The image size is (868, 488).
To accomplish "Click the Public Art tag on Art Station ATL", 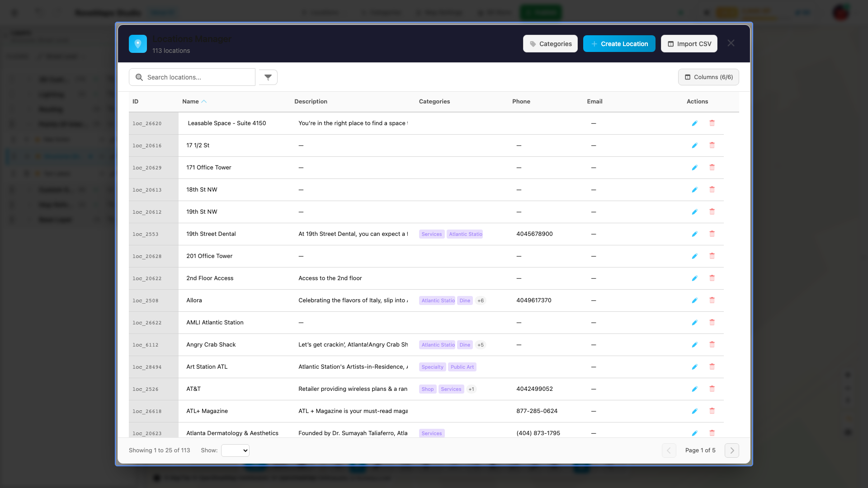I will 462,367.
